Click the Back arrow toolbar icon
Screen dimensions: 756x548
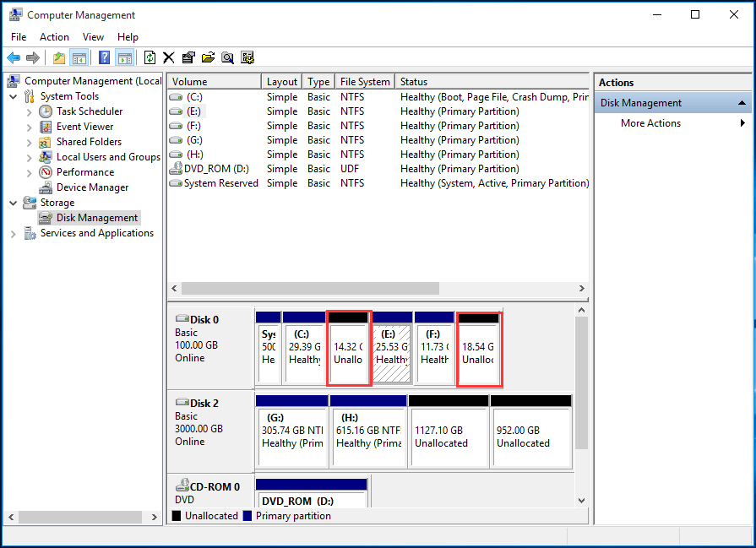click(14, 57)
